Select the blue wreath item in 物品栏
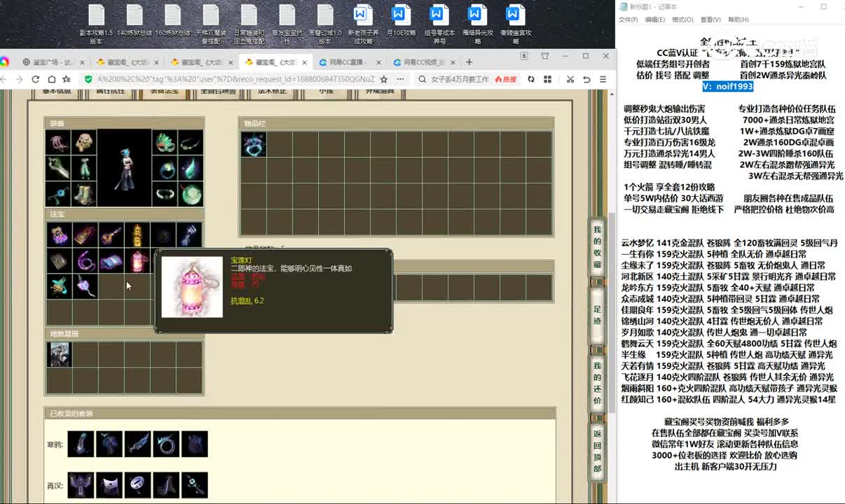Image resolution: width=845 pixels, height=504 pixels. click(253, 144)
